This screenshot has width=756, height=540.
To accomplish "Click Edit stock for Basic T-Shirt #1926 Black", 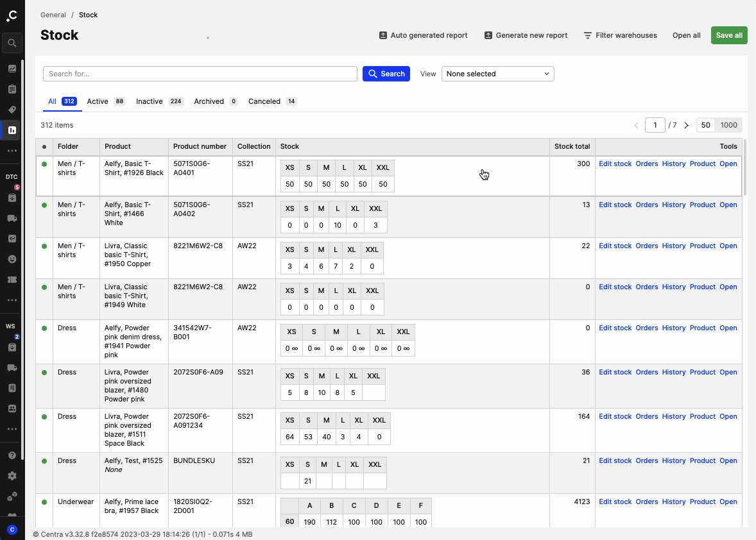I will click(615, 164).
